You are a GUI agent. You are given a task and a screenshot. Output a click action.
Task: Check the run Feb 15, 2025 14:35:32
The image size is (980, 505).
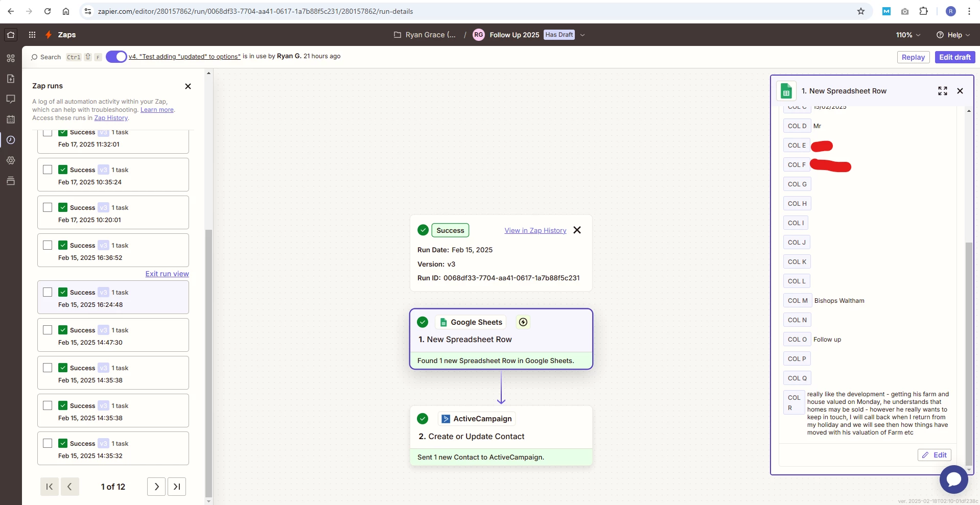[x=48, y=443]
